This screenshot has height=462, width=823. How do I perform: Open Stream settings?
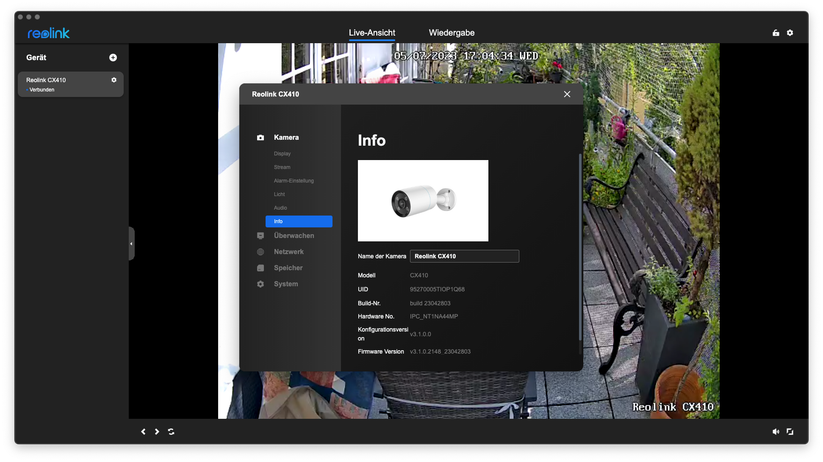(x=282, y=167)
